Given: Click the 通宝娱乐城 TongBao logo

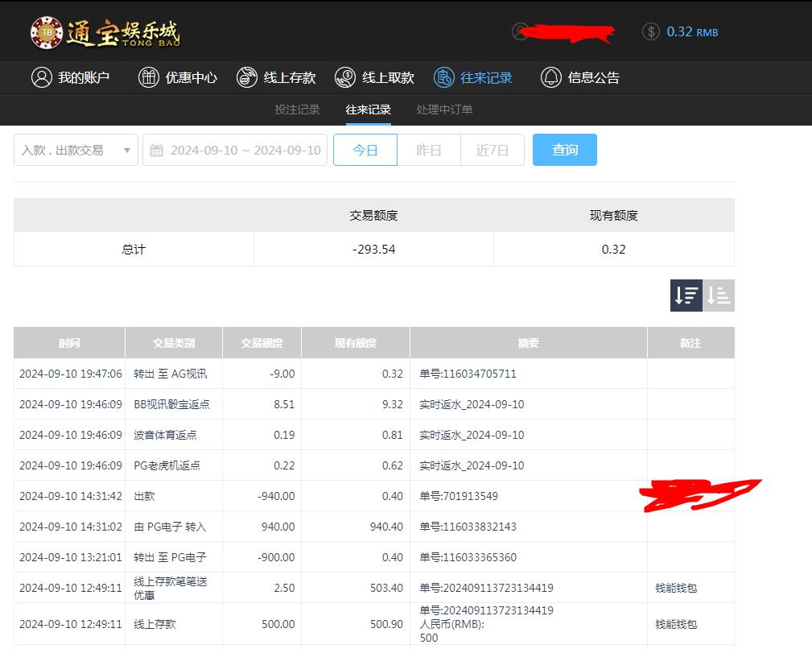Looking at the screenshot, I should 105,33.
